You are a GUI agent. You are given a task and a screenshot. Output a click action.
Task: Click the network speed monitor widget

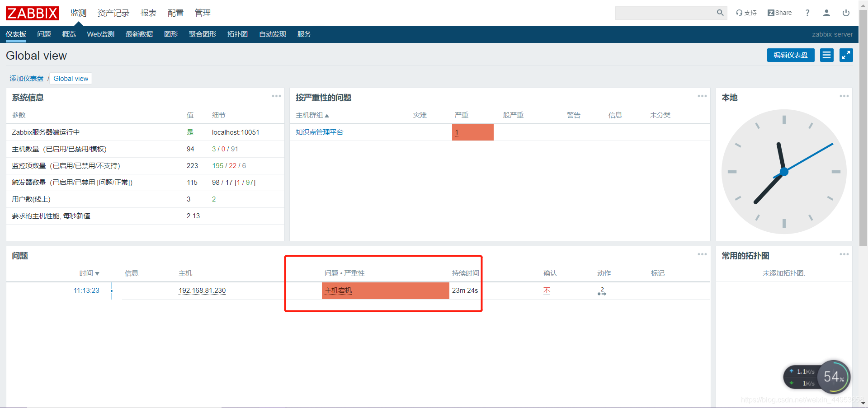coord(817,377)
